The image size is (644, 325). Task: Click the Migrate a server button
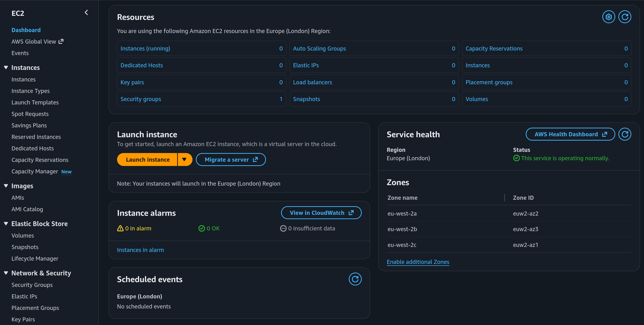pos(231,160)
